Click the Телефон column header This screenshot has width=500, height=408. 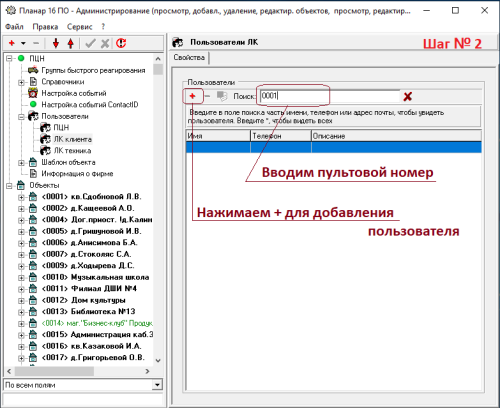(x=281, y=136)
